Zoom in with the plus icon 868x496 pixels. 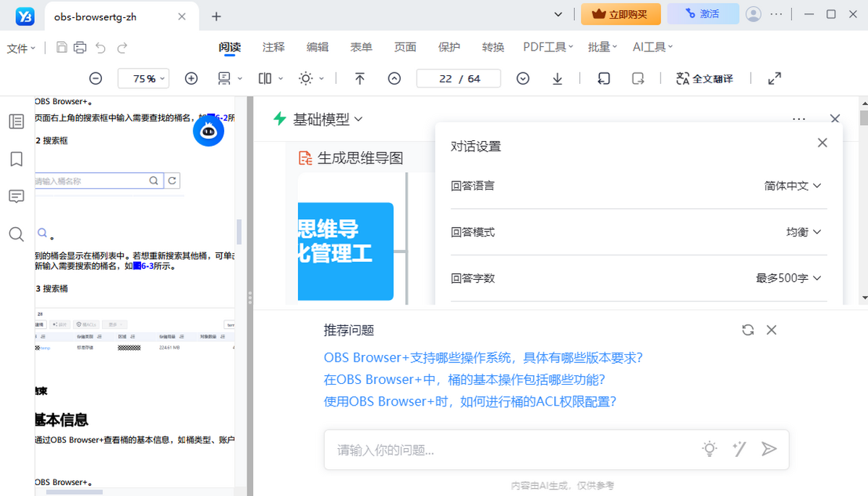pyautogui.click(x=191, y=79)
